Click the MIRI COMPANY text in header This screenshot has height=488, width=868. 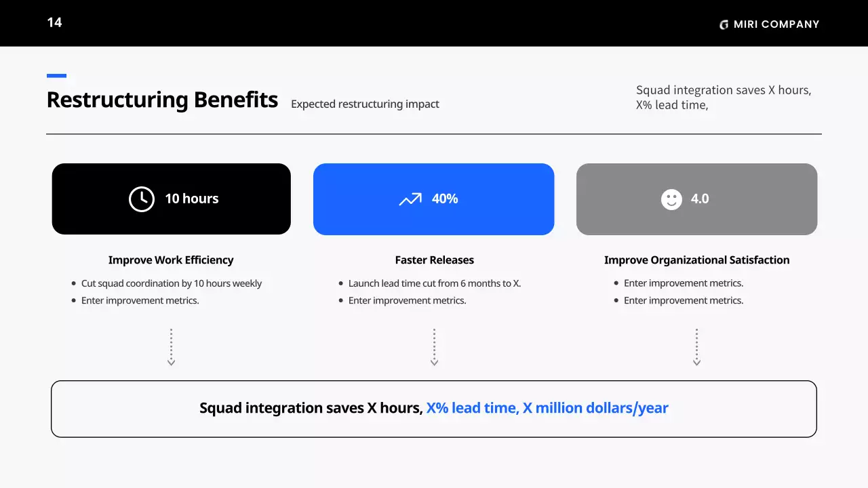776,24
